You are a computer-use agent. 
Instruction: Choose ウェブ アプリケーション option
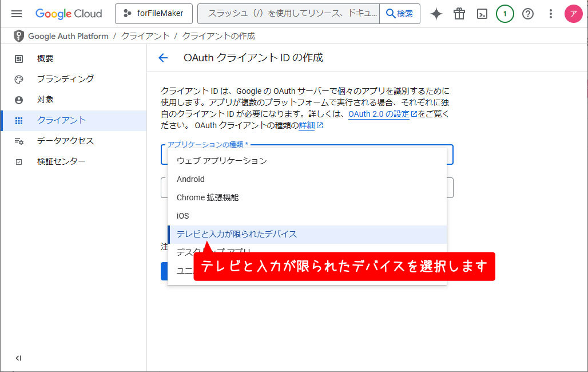tap(307, 161)
